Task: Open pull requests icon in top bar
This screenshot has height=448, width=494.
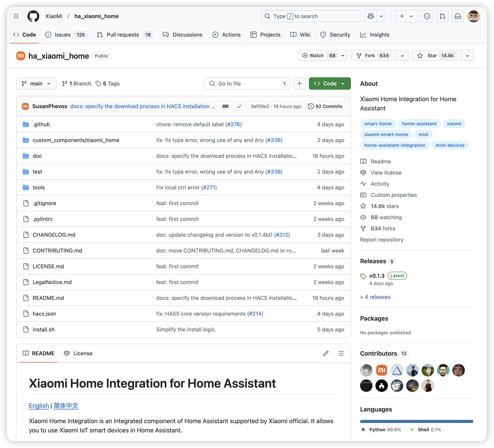Action: point(442,16)
